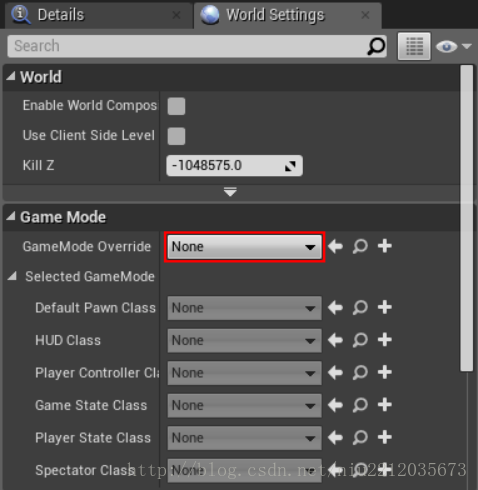Screen dimensions: 478x490
Task: Enable World Composition checkbox
Action: tap(176, 106)
